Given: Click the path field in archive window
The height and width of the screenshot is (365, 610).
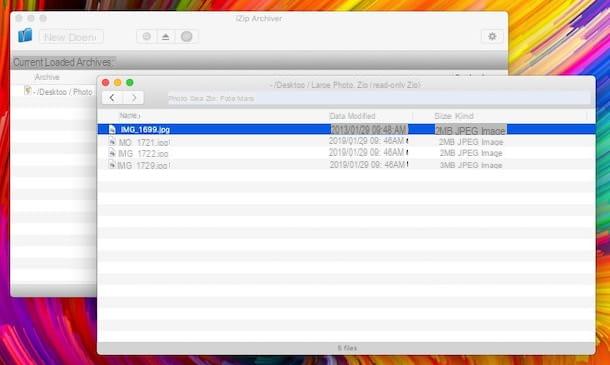Looking at the screenshot, I should 379,98.
